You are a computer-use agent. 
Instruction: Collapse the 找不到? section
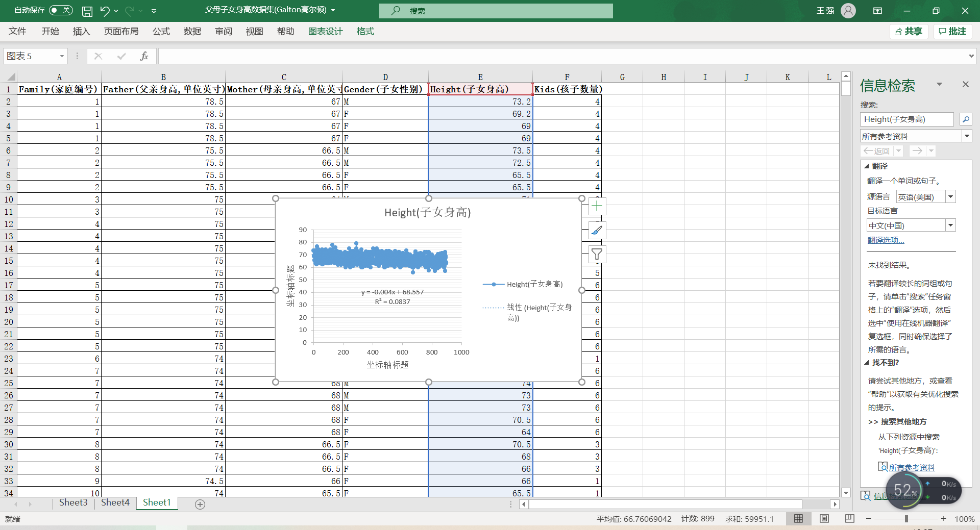867,363
